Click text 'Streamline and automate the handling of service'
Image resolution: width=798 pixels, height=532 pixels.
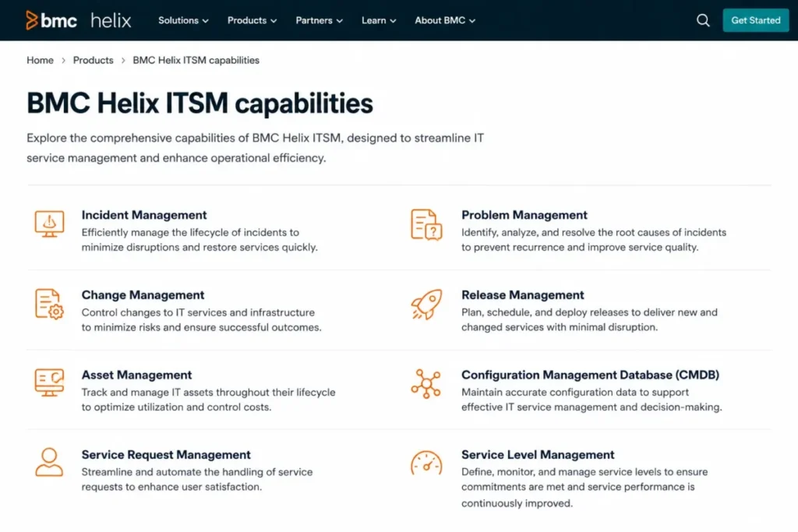click(x=197, y=472)
